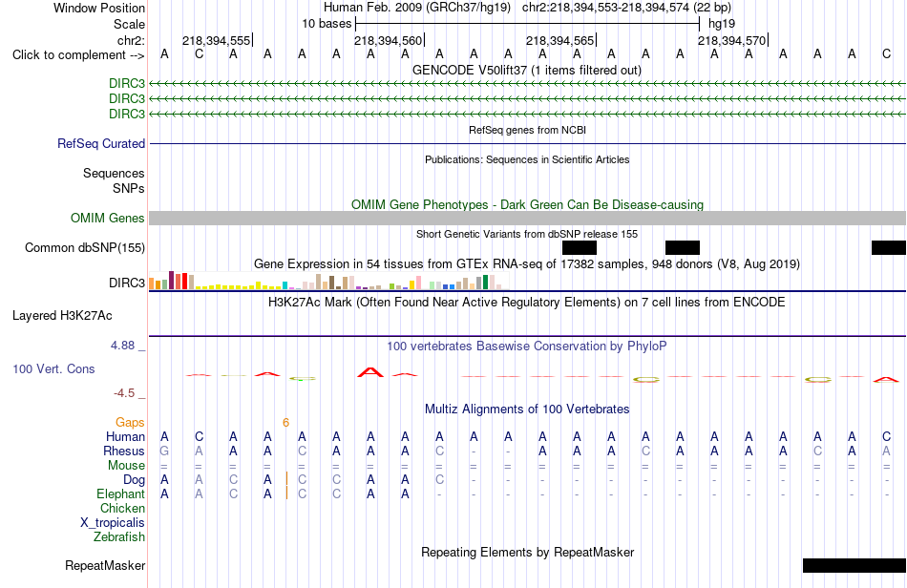Click the Sequences subtrack label
The height and width of the screenshot is (588, 907).
[x=114, y=174]
